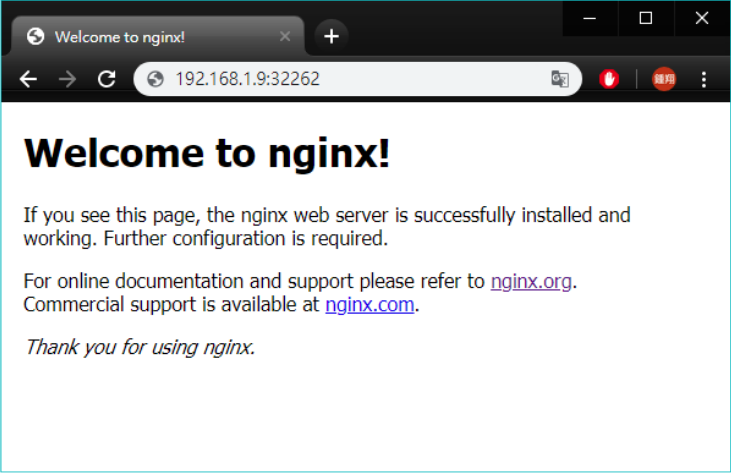
Task: Follow the nginx.com link
Action: coord(370,304)
